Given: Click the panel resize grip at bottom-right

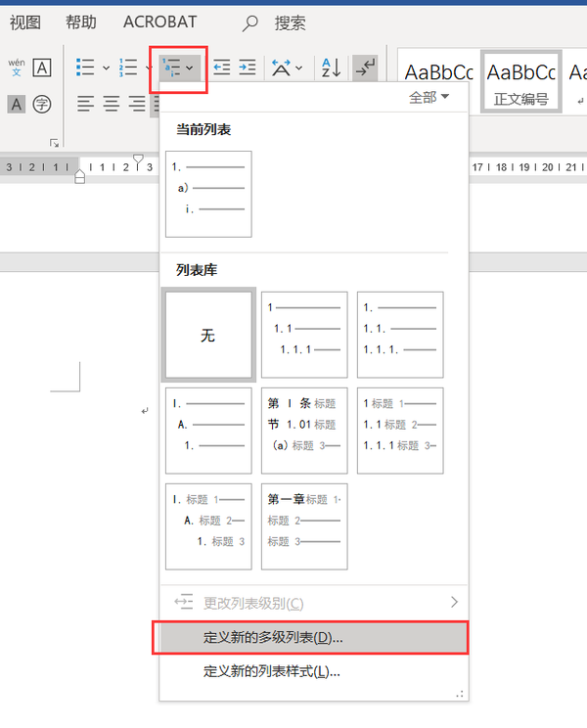Looking at the screenshot, I should (x=460, y=694).
